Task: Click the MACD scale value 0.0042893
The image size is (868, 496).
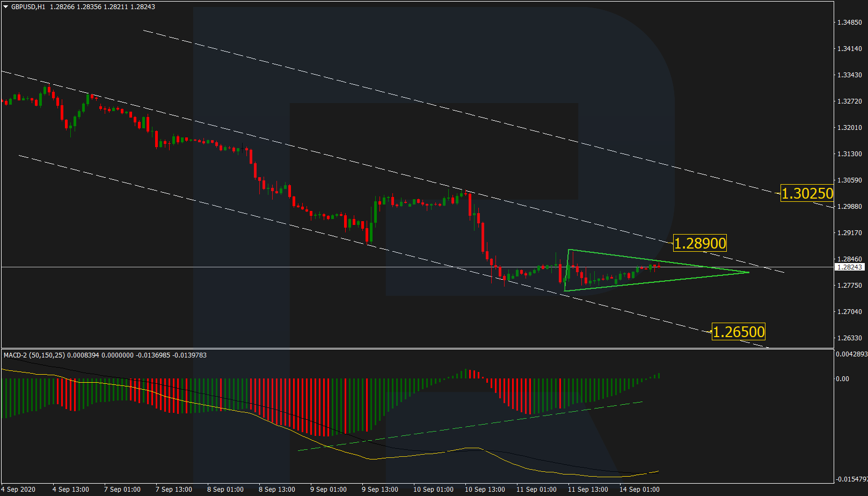Action: tap(851, 354)
